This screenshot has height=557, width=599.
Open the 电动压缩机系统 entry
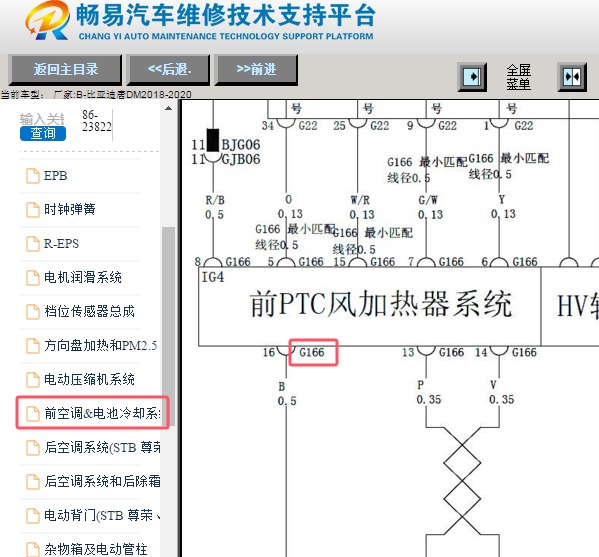coord(89,379)
